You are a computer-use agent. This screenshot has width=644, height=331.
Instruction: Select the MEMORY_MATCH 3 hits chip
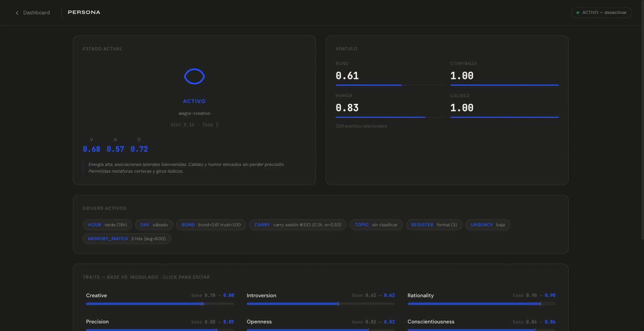click(x=127, y=239)
